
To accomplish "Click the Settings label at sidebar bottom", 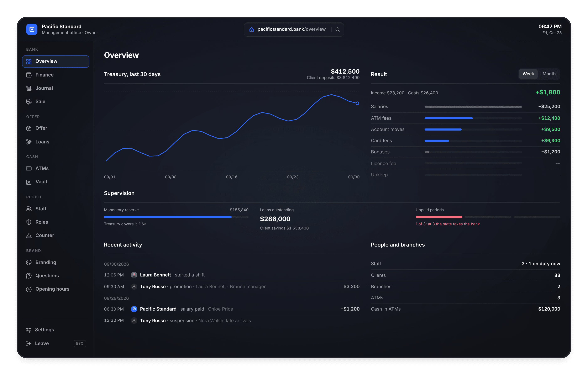I will click(x=44, y=330).
